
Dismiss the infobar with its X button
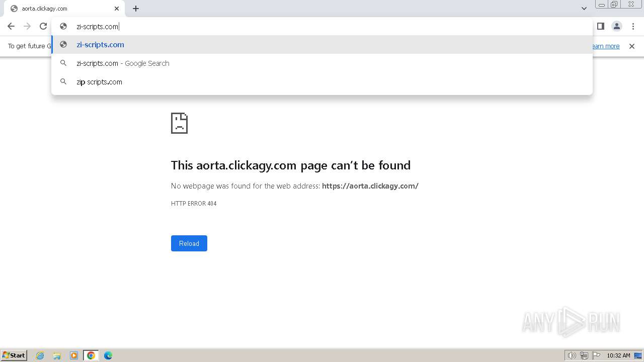[632, 46]
